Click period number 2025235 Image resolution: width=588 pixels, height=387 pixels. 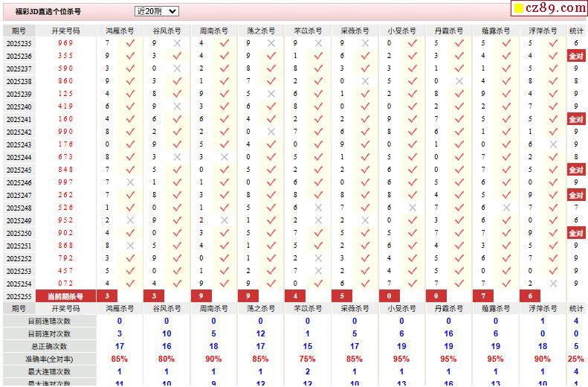pos(19,44)
